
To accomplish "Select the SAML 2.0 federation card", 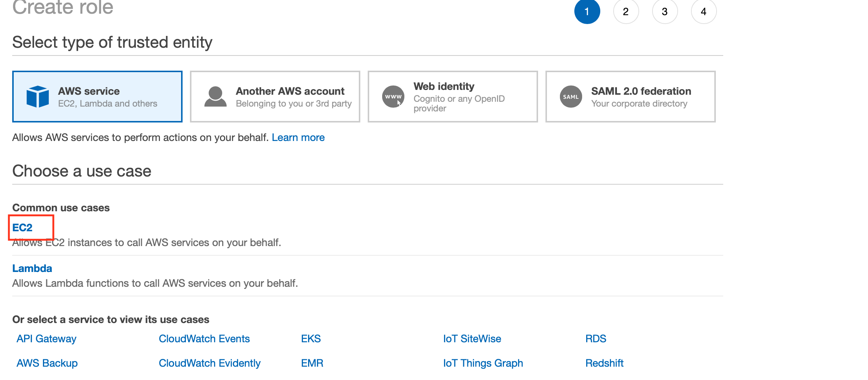I will [x=630, y=97].
